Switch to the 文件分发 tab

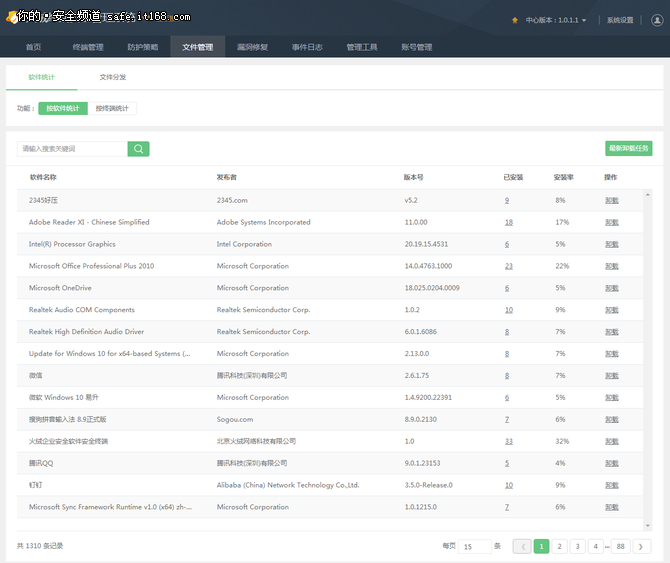[113, 77]
